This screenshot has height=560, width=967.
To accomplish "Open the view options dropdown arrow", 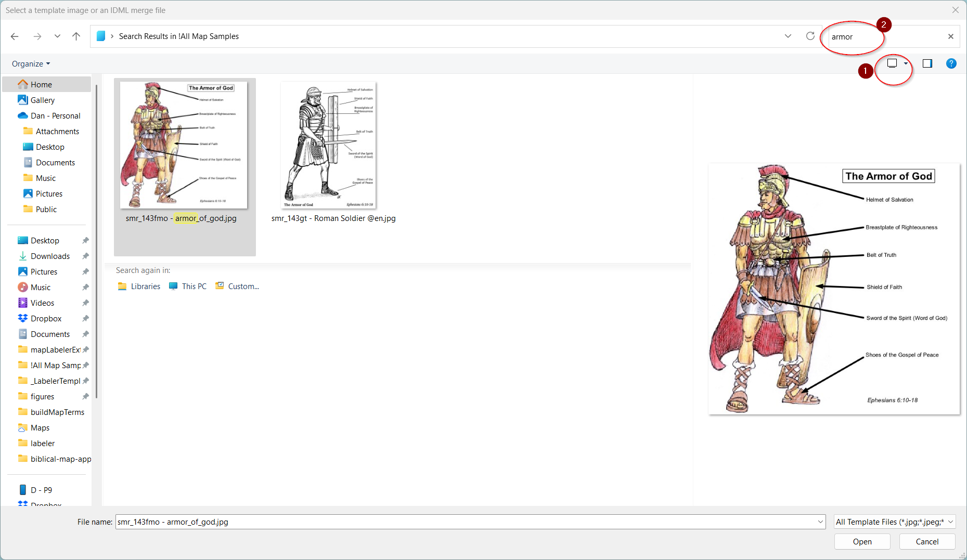I will click(x=906, y=63).
